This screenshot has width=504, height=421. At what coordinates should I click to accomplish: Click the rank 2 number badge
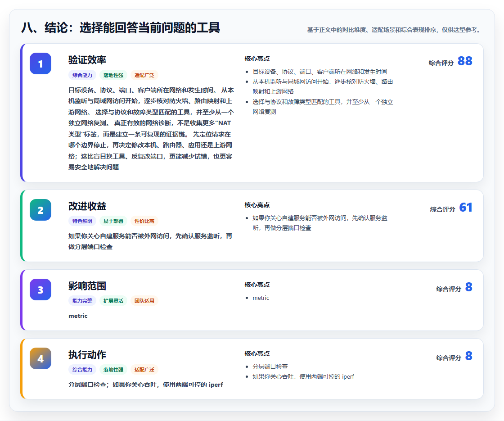(40, 210)
